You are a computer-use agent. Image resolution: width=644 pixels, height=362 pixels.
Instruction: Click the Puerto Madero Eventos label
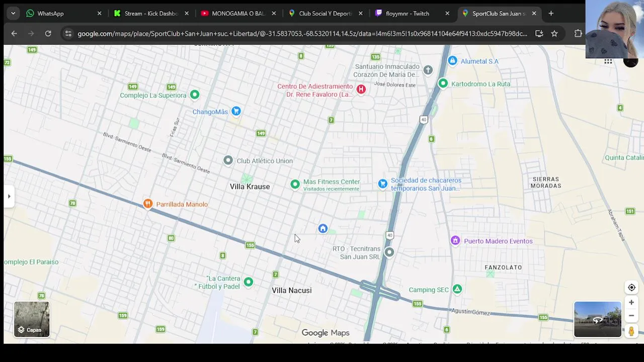point(498,241)
